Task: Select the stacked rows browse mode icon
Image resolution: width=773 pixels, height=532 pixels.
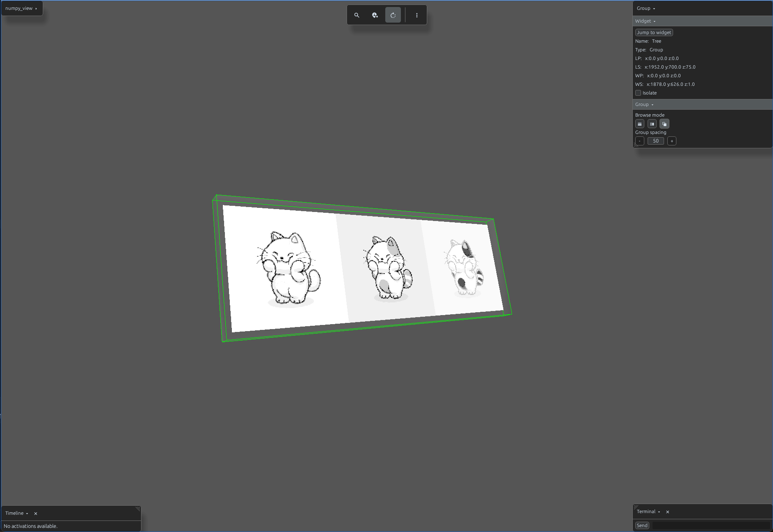Action: (640, 124)
